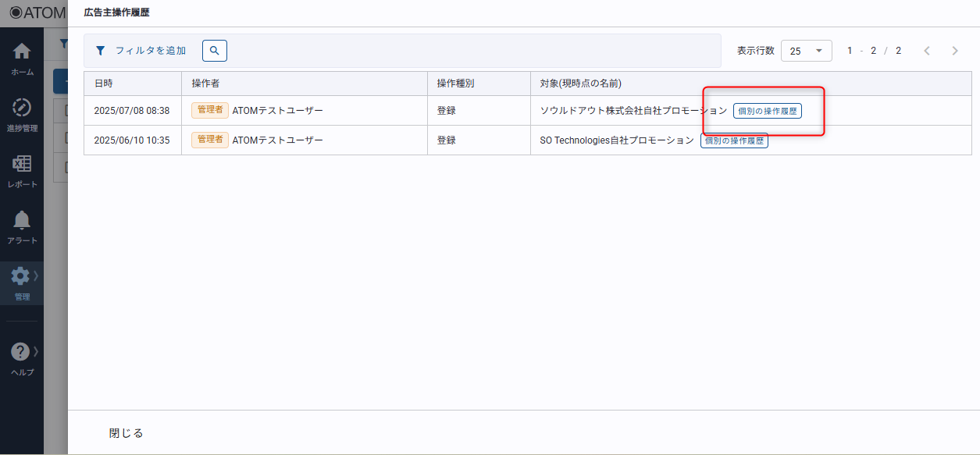
Task: Open the ヘルプ question mark icon
Action: 20,352
